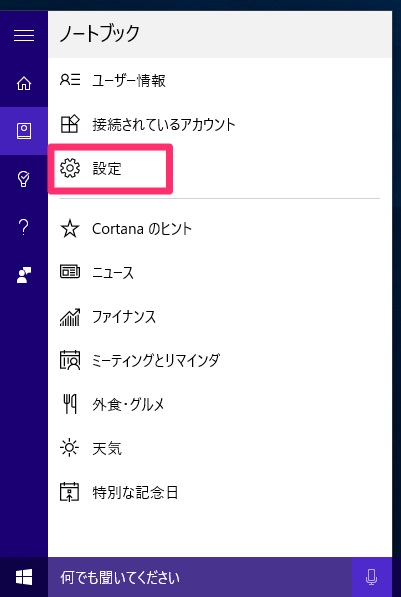Click the 何でも聞いてください search box

[200, 577]
